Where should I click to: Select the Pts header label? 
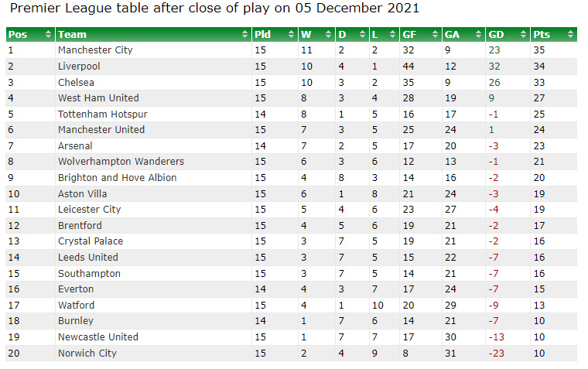(542, 34)
